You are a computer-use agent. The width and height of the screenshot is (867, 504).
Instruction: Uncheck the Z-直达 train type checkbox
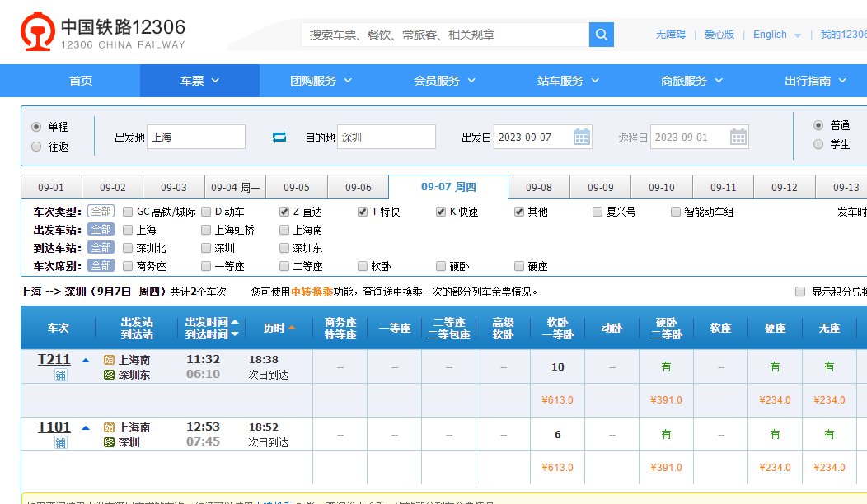pos(284,212)
